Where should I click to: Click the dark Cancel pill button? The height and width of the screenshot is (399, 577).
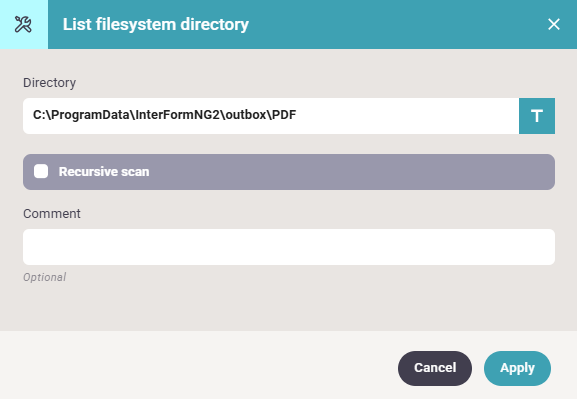point(435,368)
